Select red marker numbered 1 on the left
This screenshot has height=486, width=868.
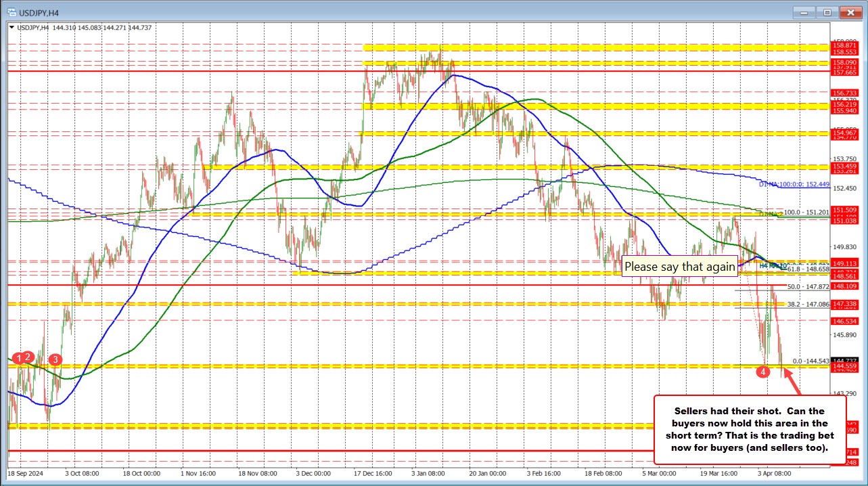click(x=19, y=358)
